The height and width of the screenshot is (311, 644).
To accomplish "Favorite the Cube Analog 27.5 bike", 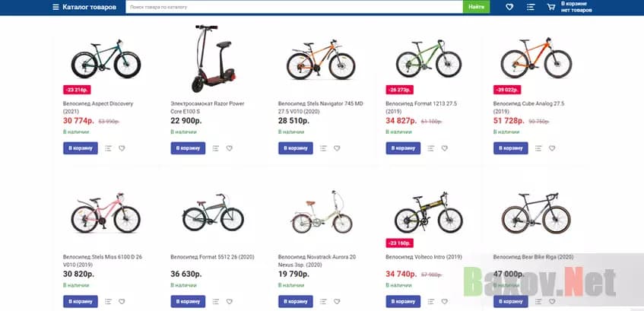I will point(553,148).
